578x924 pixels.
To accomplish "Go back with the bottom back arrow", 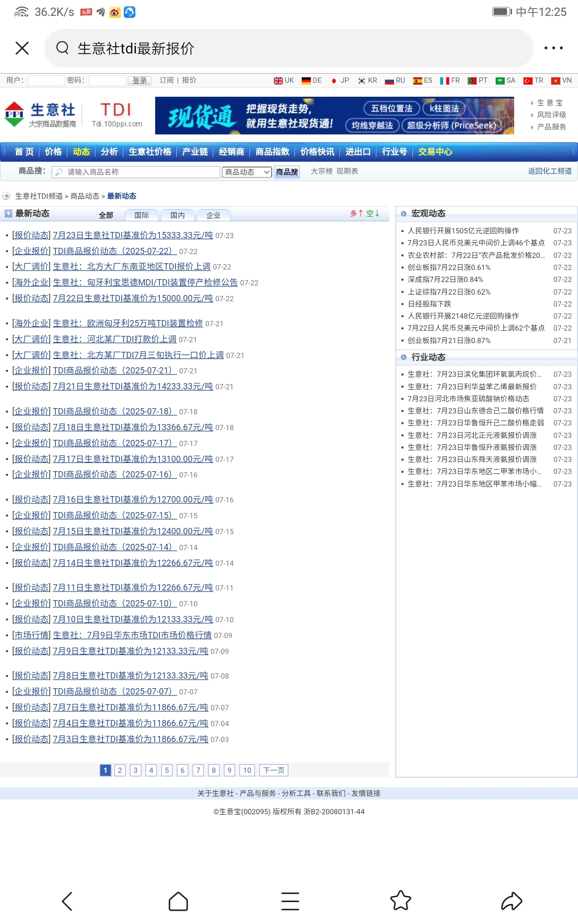I will click(x=67, y=901).
